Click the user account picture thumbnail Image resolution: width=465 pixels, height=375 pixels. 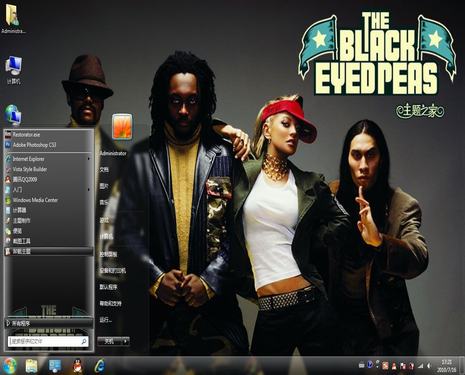click(122, 126)
